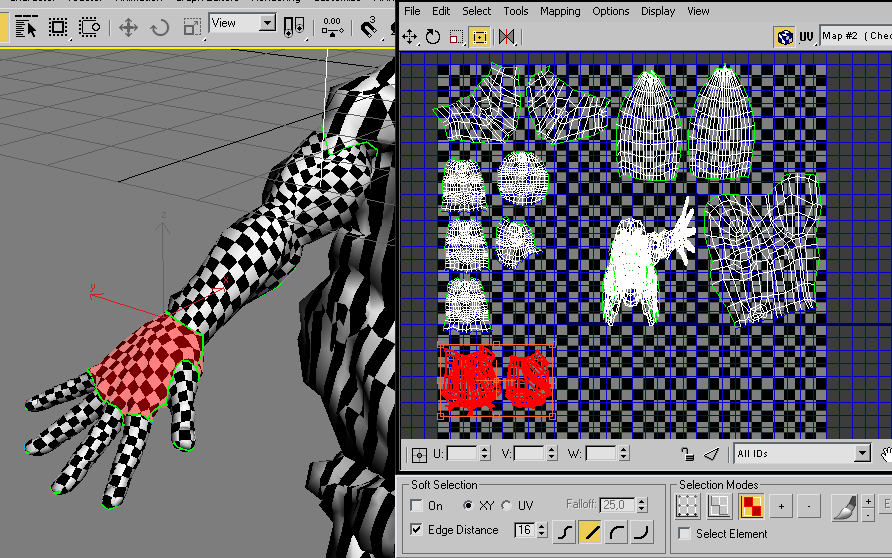Image resolution: width=892 pixels, height=558 pixels.
Task: Toggle Absolute/Offset mode icon beside U field
Action: pyautogui.click(x=419, y=454)
